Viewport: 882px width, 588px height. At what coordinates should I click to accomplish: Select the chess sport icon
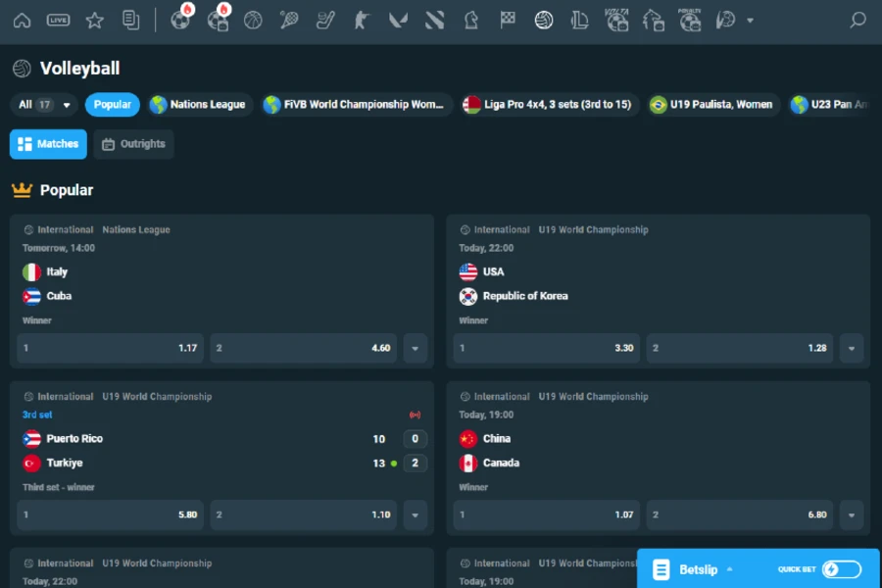click(x=470, y=19)
